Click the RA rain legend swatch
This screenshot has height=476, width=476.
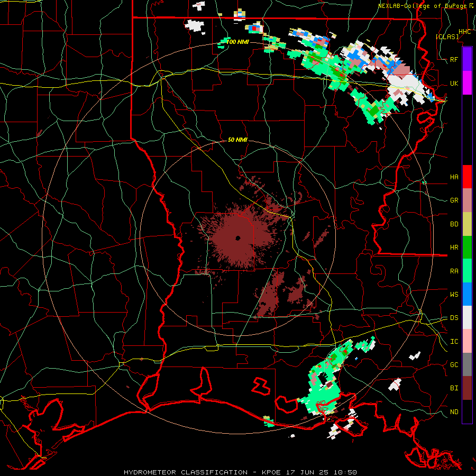coord(467,271)
